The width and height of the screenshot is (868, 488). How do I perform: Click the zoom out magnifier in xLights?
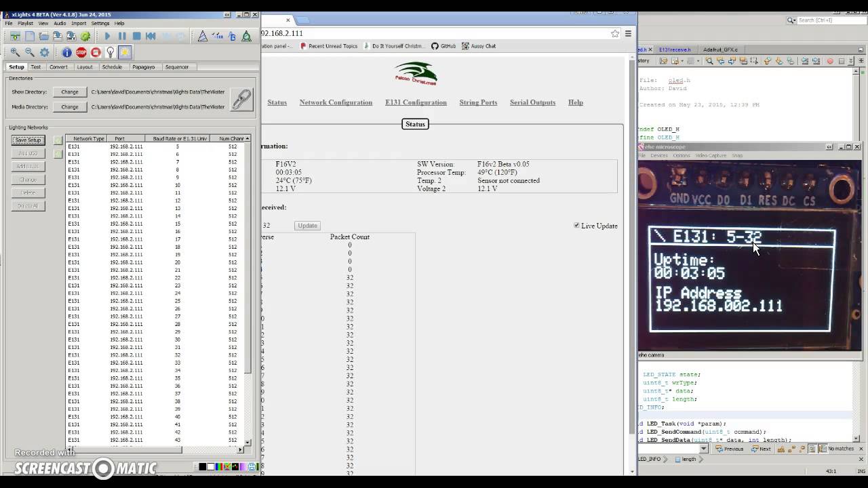29,52
